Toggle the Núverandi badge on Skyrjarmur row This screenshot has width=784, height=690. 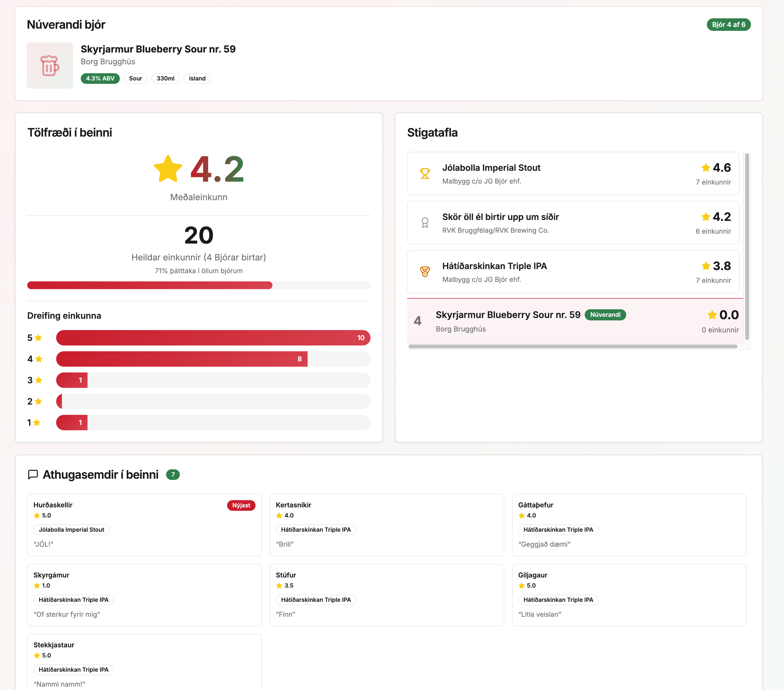point(605,315)
